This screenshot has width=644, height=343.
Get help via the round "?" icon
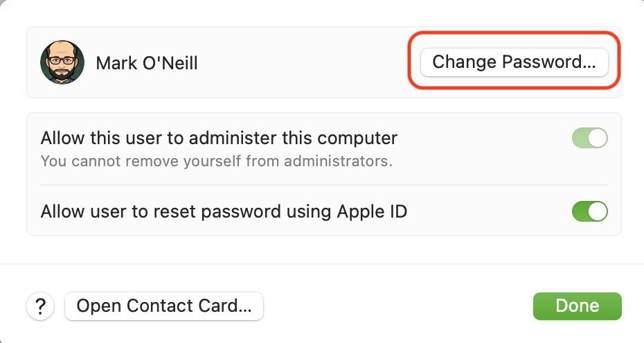pos(41,306)
